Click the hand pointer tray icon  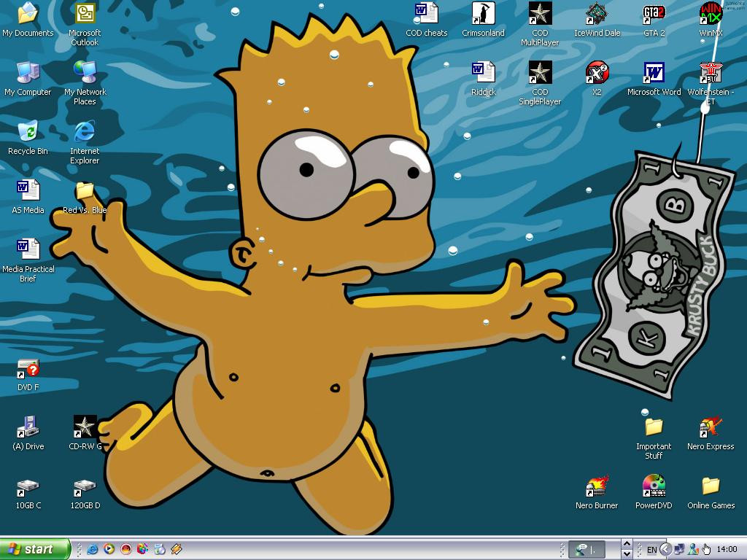(x=706, y=550)
